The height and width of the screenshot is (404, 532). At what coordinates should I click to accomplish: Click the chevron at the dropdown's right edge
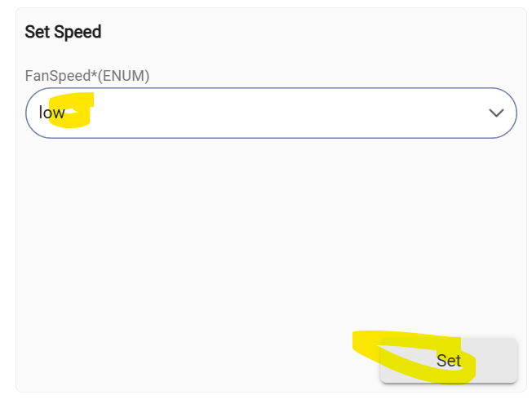(x=496, y=113)
